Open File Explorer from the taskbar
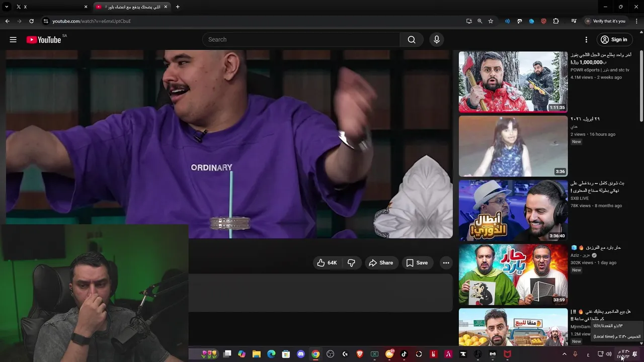 point(256,354)
